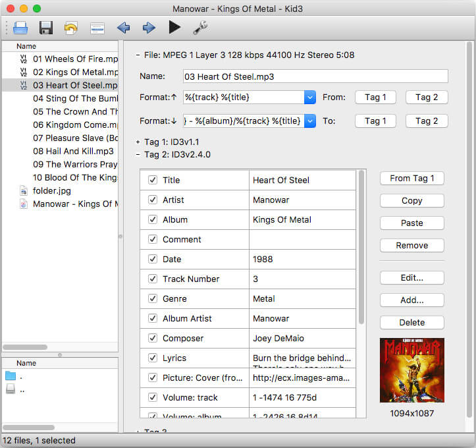
Task: Click From Tag 2 button
Action: point(427,98)
